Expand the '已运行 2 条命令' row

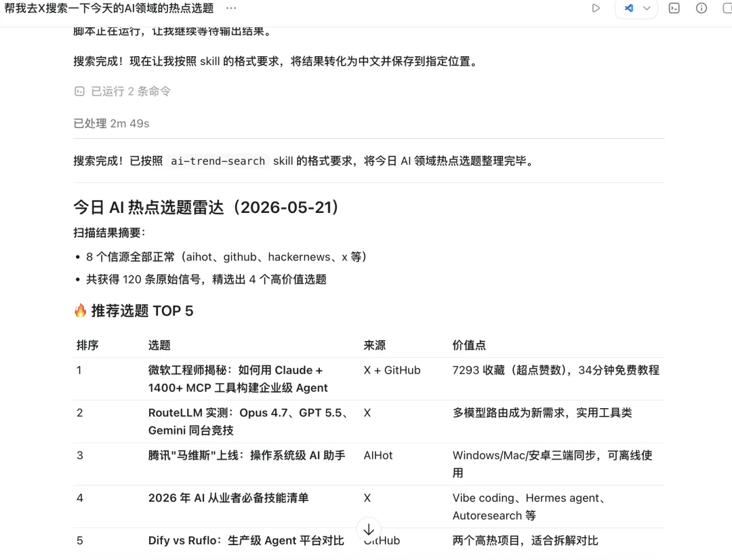click(x=122, y=91)
